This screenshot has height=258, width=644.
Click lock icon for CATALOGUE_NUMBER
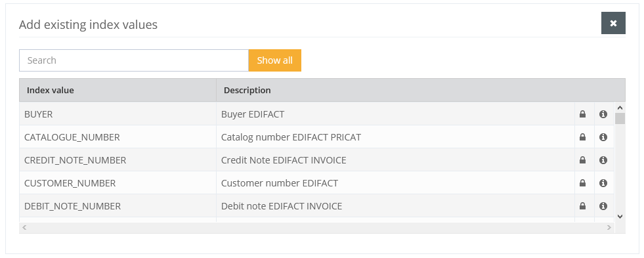coord(582,137)
